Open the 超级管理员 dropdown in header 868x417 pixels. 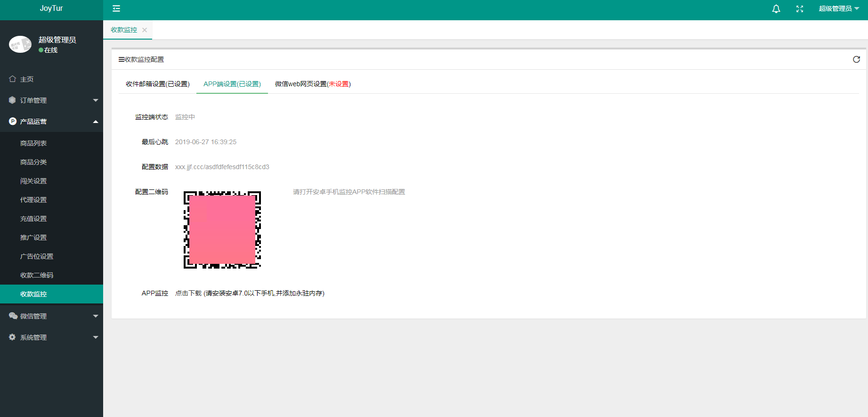pos(839,8)
